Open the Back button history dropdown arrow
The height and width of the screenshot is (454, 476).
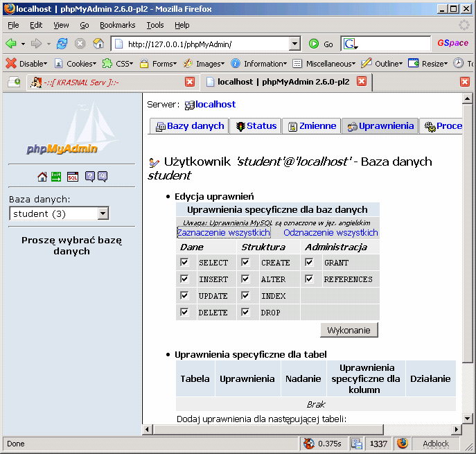(x=23, y=44)
